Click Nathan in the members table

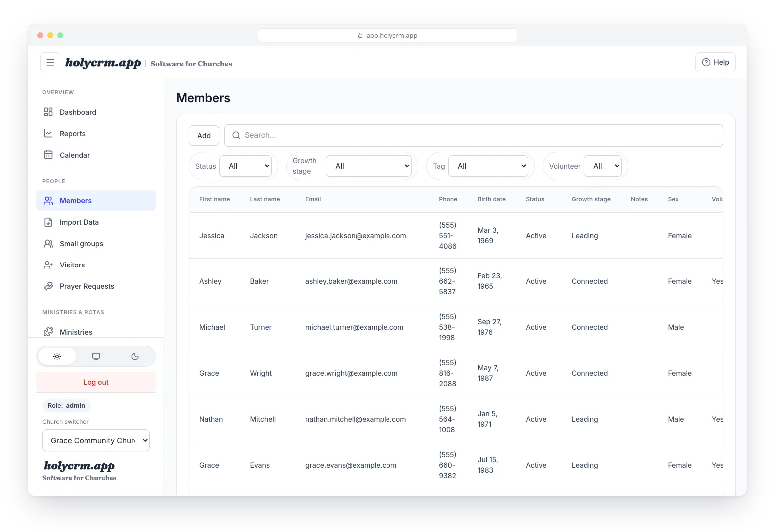coord(211,419)
